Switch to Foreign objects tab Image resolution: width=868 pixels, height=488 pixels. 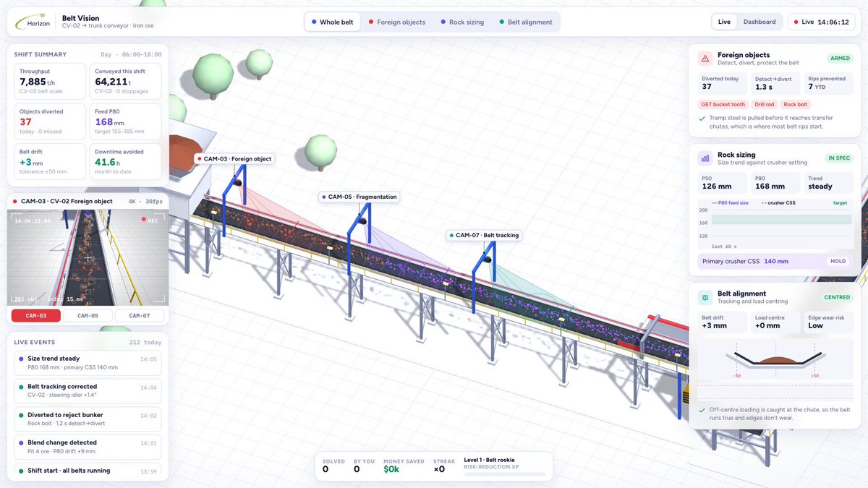click(396, 22)
